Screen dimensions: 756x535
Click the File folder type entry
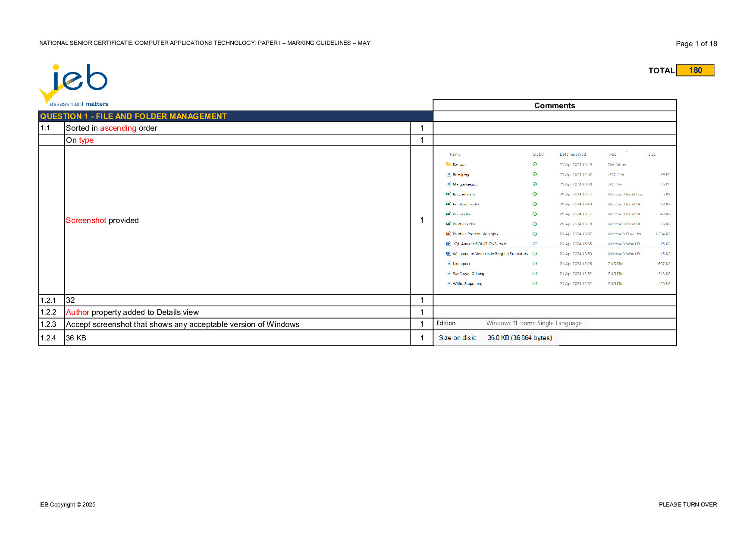(617, 164)
